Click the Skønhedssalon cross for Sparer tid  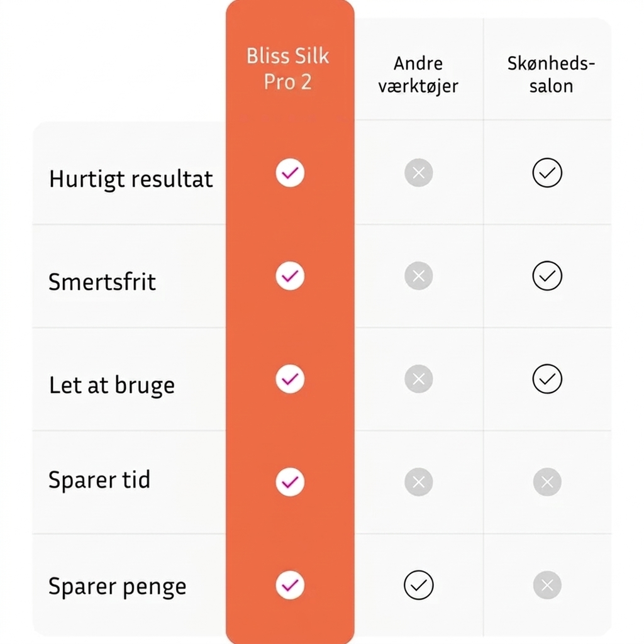coord(547,482)
